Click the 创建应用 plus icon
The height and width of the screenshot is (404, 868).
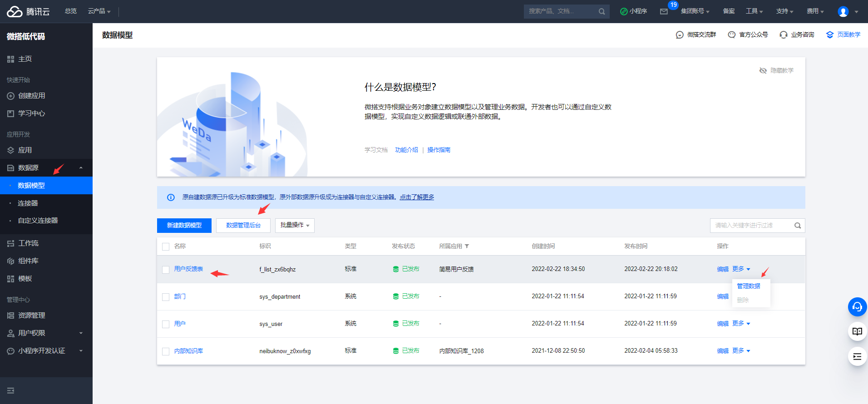pyautogui.click(x=10, y=96)
